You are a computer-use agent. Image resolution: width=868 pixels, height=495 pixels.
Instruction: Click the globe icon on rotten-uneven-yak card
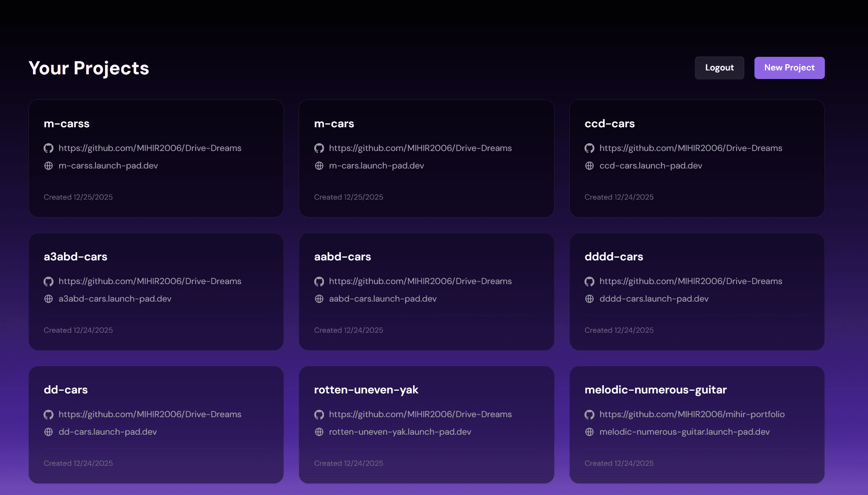click(x=319, y=432)
